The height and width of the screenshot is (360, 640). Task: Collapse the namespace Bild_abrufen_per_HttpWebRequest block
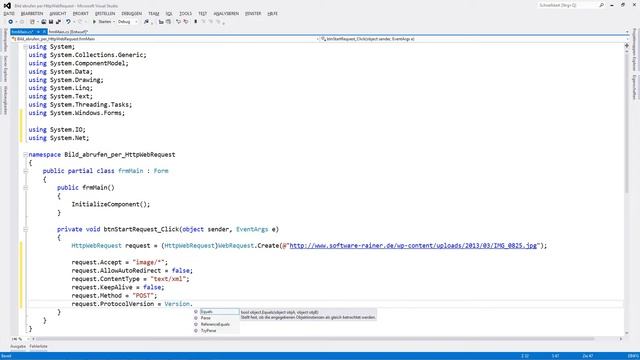pyautogui.click(x=25, y=155)
